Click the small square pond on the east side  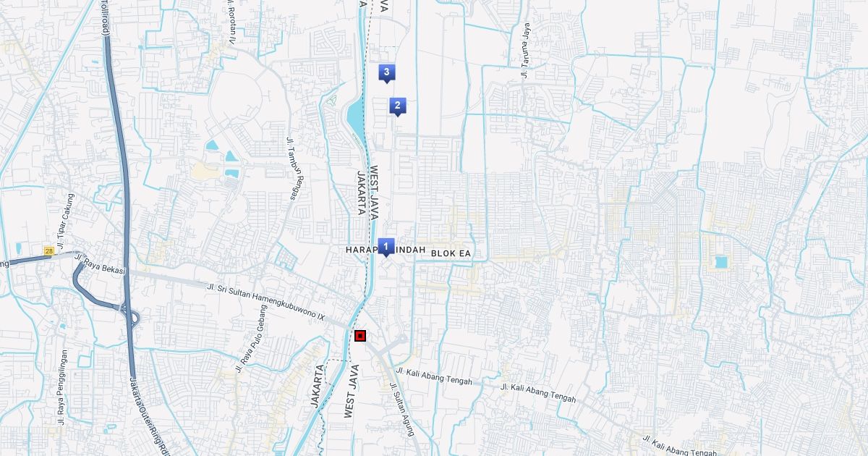click(720, 262)
